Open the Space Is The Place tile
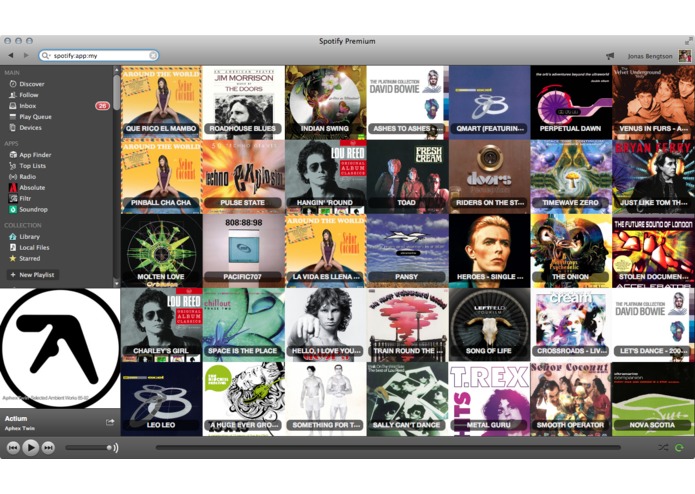Image resolution: width=695 pixels, height=494 pixels. click(x=243, y=325)
